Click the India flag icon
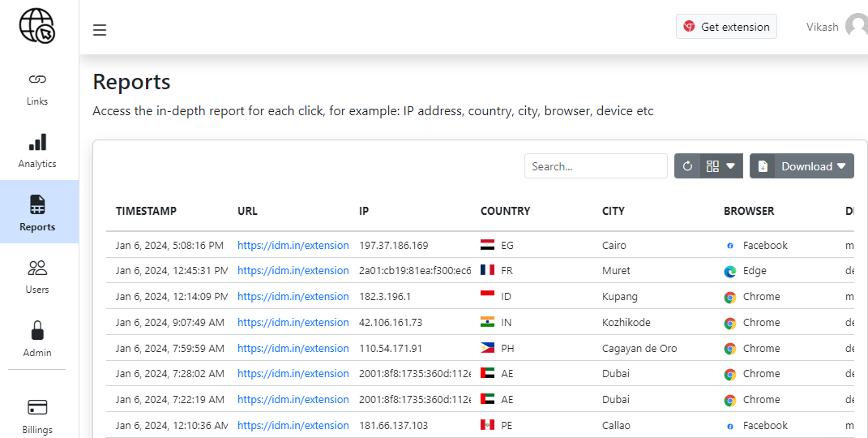Image resolution: width=868 pixels, height=438 pixels. click(x=487, y=322)
